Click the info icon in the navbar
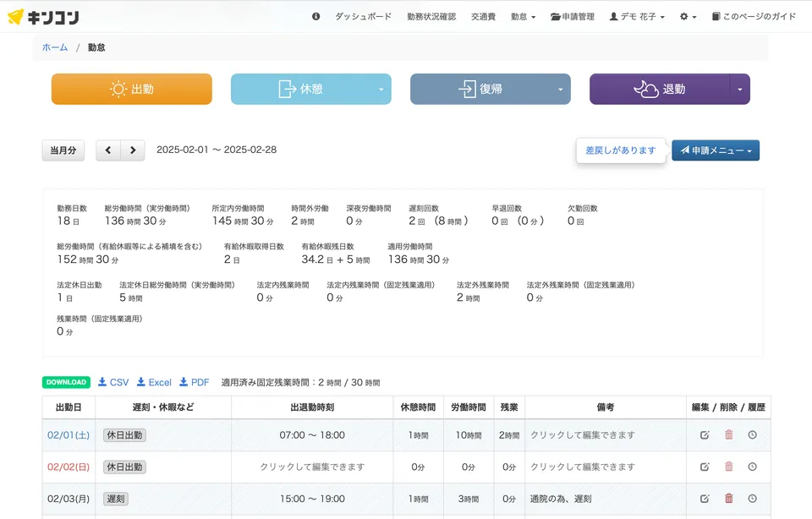Viewport: 812px width, 519px height. [315, 15]
